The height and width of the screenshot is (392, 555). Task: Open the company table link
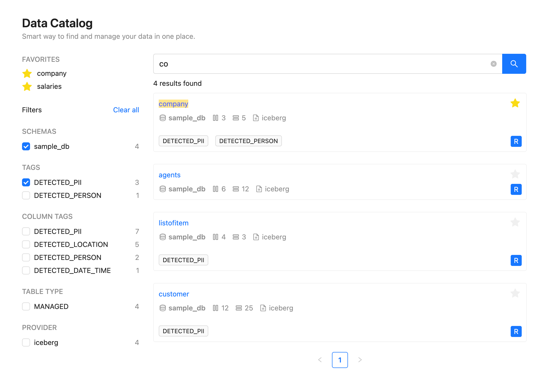coord(173,104)
